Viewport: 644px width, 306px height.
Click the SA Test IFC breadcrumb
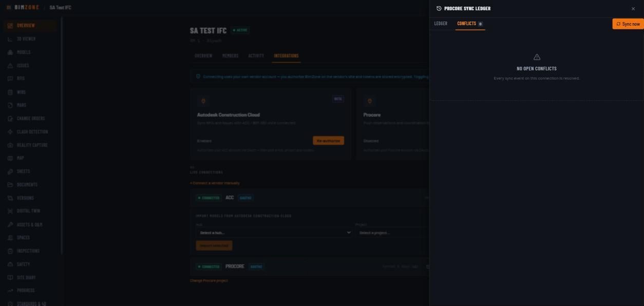point(61,8)
